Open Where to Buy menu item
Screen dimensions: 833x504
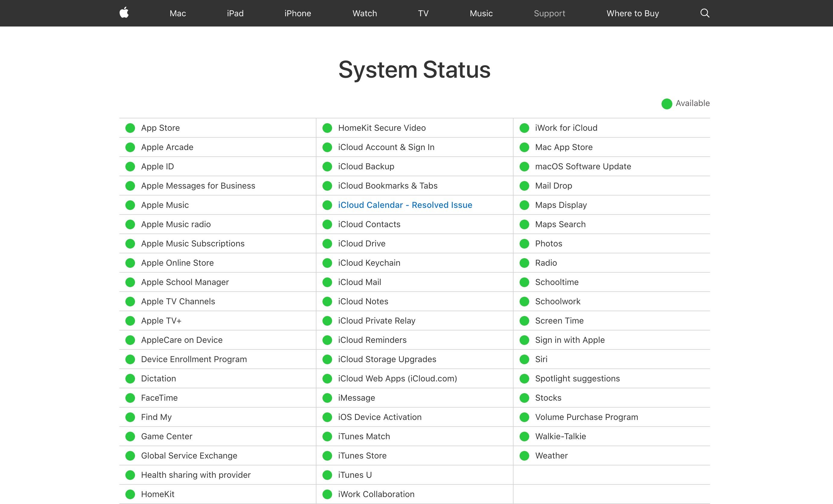point(633,14)
